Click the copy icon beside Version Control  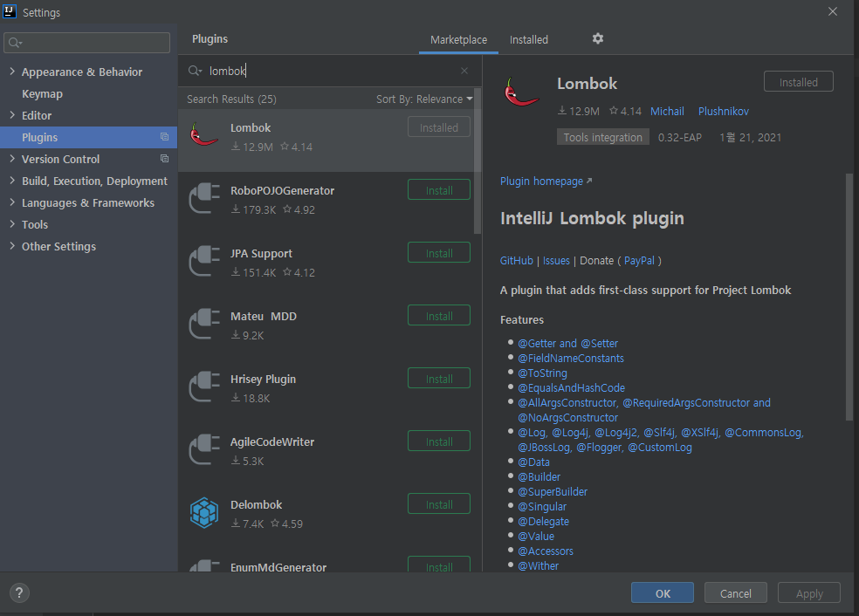[164, 159]
